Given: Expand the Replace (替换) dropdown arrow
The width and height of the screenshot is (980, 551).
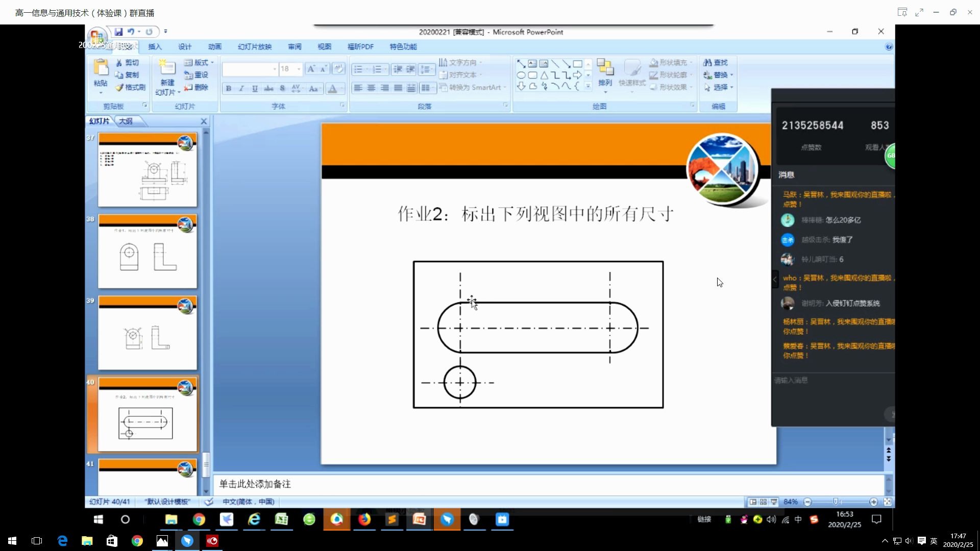Looking at the screenshot, I should point(731,75).
